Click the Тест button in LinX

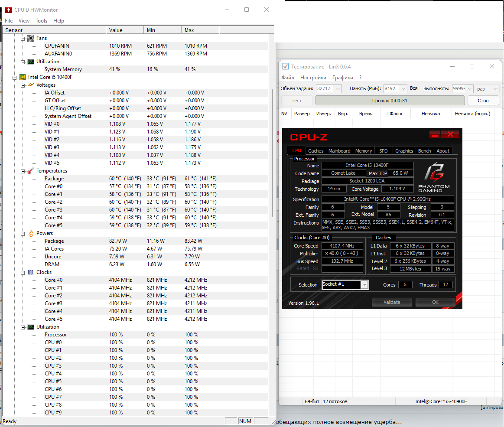point(297,101)
